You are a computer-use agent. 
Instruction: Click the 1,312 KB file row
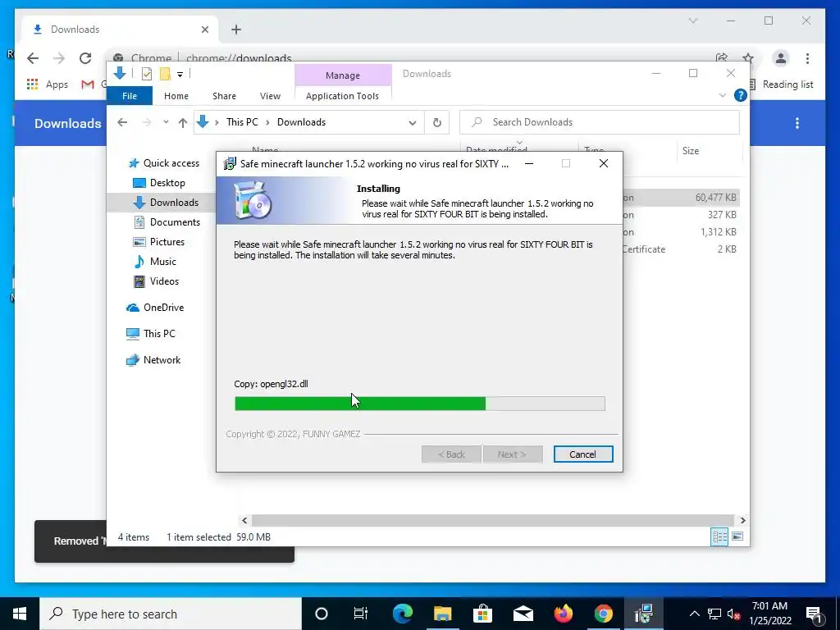click(x=681, y=232)
